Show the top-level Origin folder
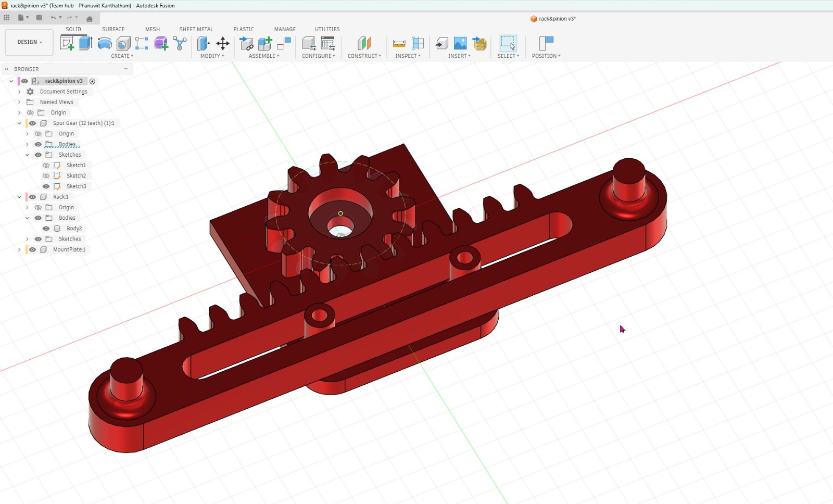 tap(30, 112)
